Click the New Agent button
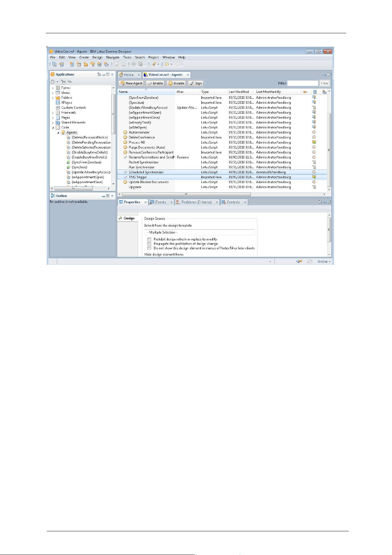The width and height of the screenshot is (392, 555). 131,83
